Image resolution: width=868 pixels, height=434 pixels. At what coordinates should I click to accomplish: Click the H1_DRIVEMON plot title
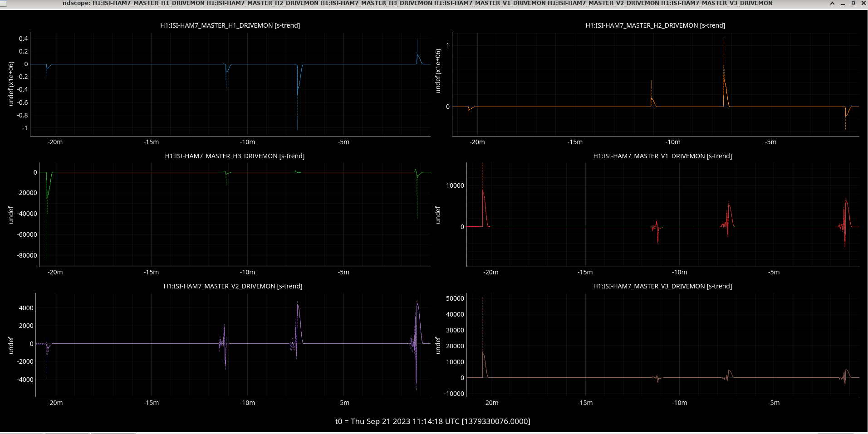click(230, 25)
